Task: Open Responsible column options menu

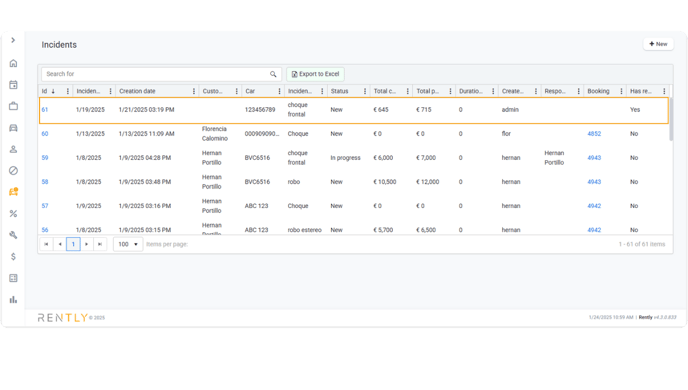Action: coord(578,91)
